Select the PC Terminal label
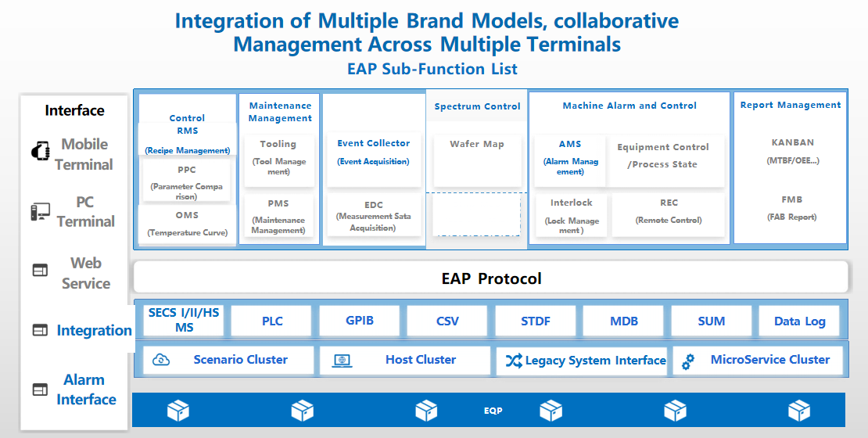 (85, 211)
